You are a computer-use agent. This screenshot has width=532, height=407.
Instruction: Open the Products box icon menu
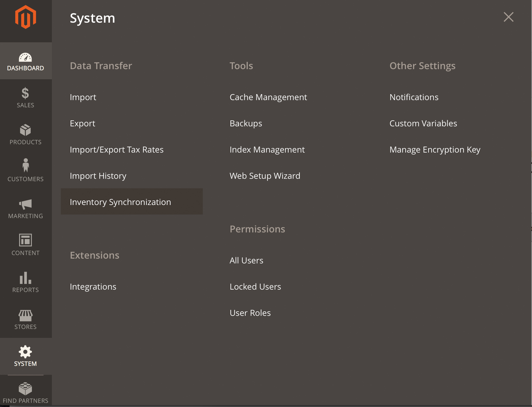tap(26, 135)
